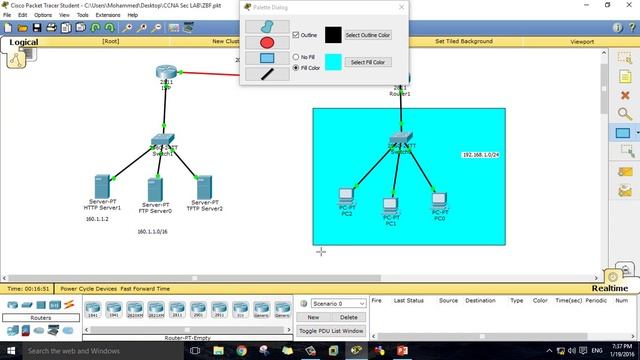The width and height of the screenshot is (640, 360).
Task: Switch to Realtime mode tab
Action: 610,288
